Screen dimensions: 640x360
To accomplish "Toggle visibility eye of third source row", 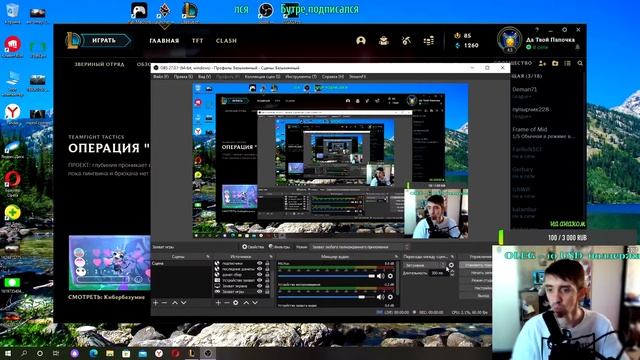I will click(260, 275).
